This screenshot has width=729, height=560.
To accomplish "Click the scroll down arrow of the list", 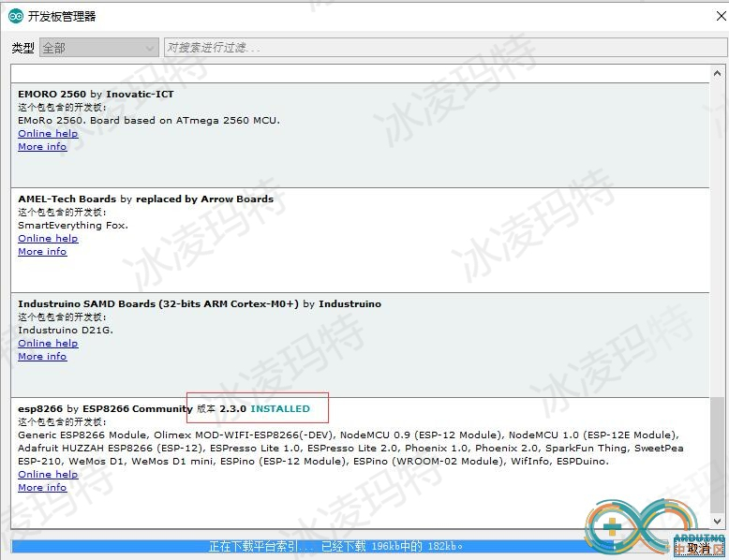I will point(717,522).
